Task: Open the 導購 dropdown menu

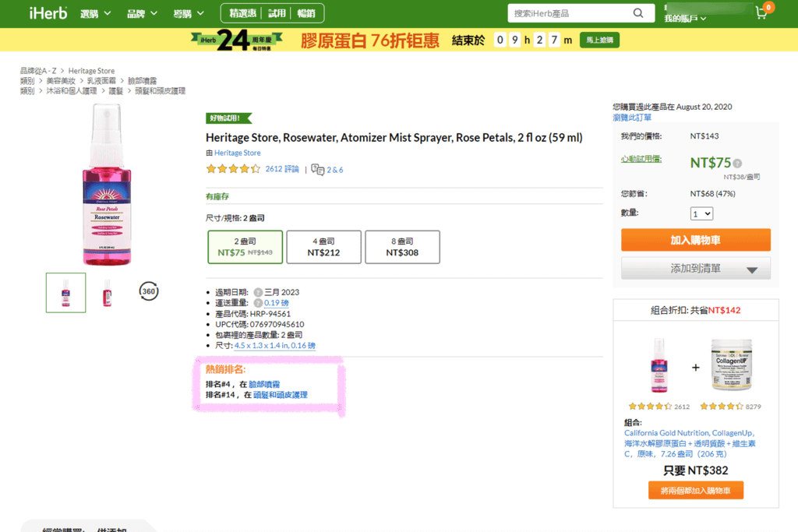Action: (x=189, y=14)
